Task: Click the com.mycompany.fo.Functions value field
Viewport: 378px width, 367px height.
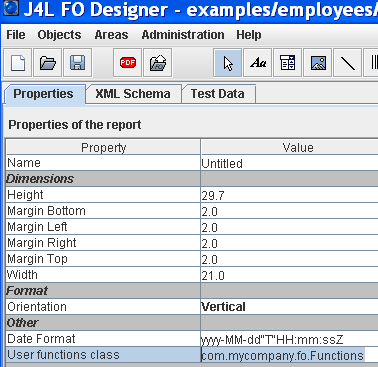Action: coord(289,355)
